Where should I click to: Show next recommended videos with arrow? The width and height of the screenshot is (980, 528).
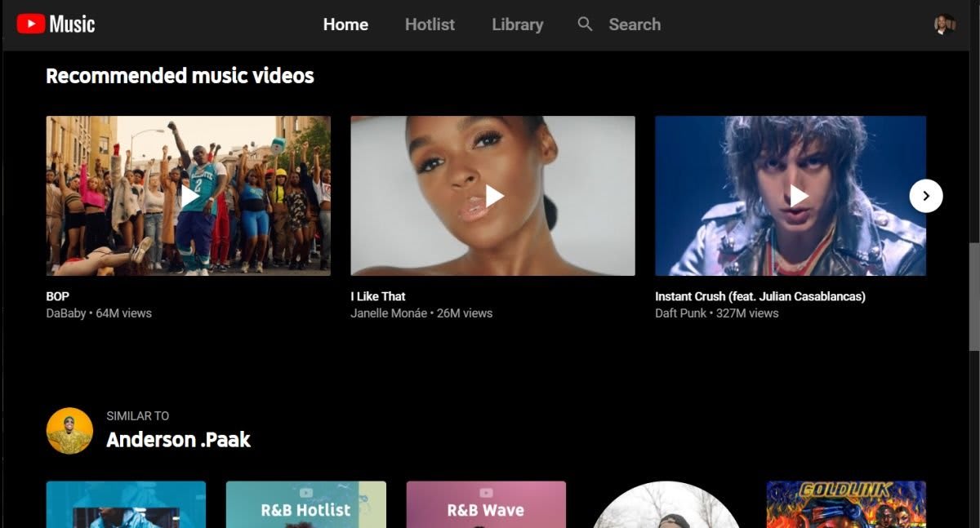click(x=926, y=196)
